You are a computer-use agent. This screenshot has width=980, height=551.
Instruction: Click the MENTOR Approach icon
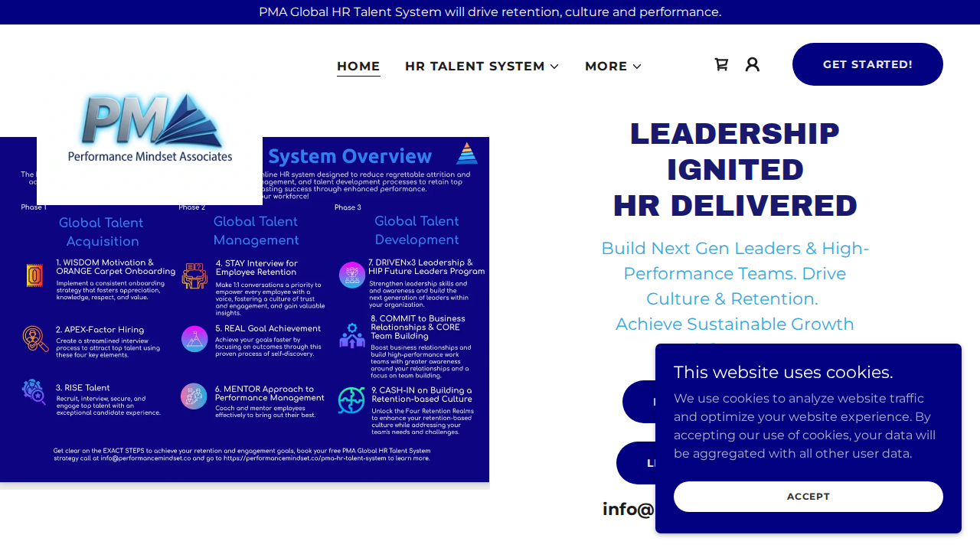(194, 396)
